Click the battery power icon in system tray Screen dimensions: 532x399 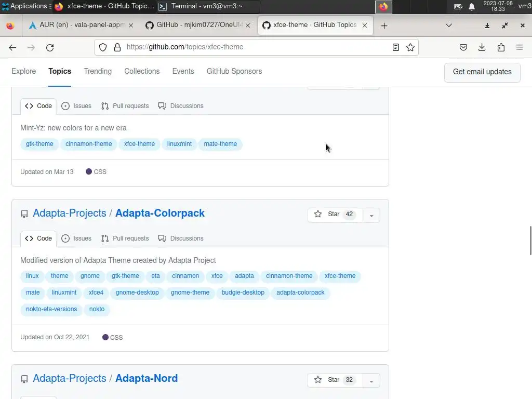coord(458,7)
